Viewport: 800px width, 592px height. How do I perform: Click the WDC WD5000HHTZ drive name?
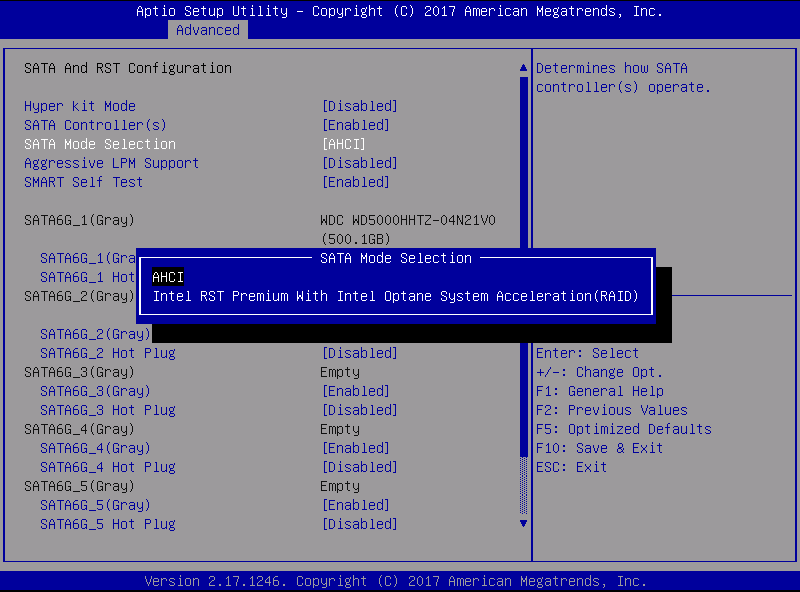pos(408,220)
